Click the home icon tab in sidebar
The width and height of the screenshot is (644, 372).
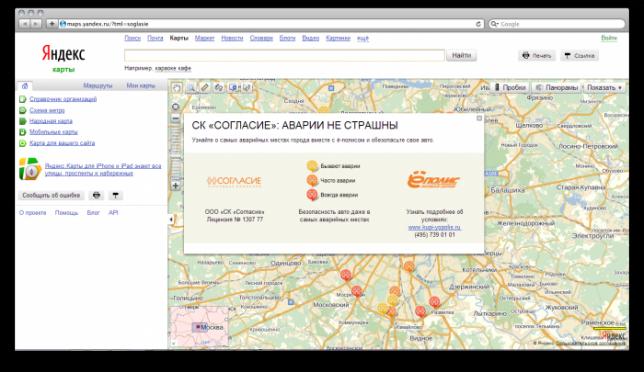tap(25, 86)
